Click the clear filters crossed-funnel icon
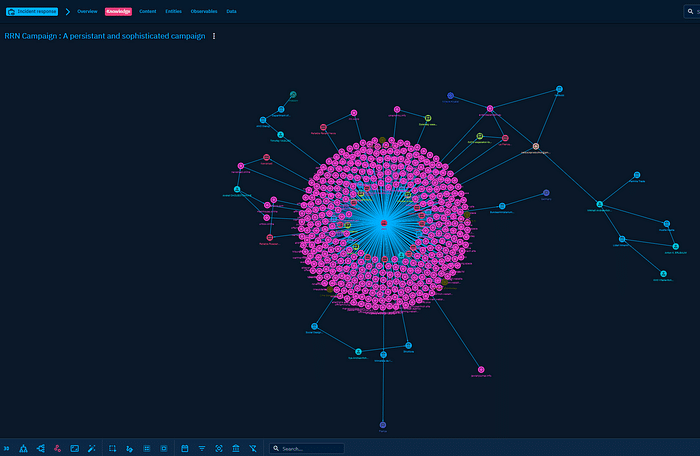 [253, 449]
